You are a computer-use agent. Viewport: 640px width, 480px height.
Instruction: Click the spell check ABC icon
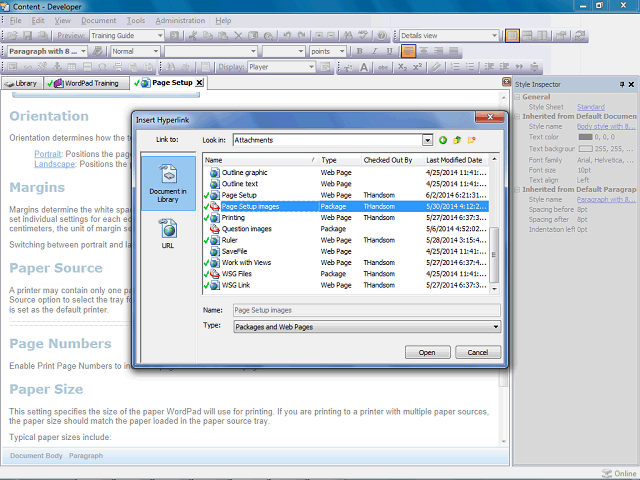[x=363, y=36]
